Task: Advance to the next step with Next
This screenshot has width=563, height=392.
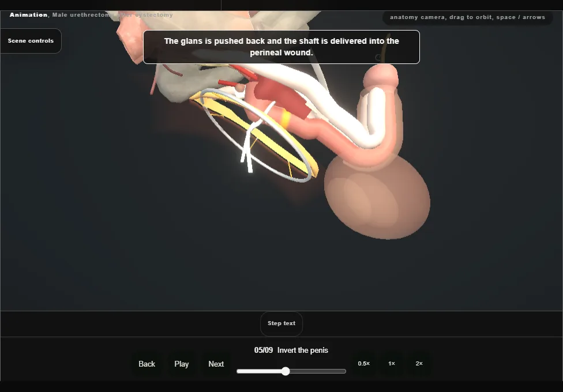Action: coord(216,364)
